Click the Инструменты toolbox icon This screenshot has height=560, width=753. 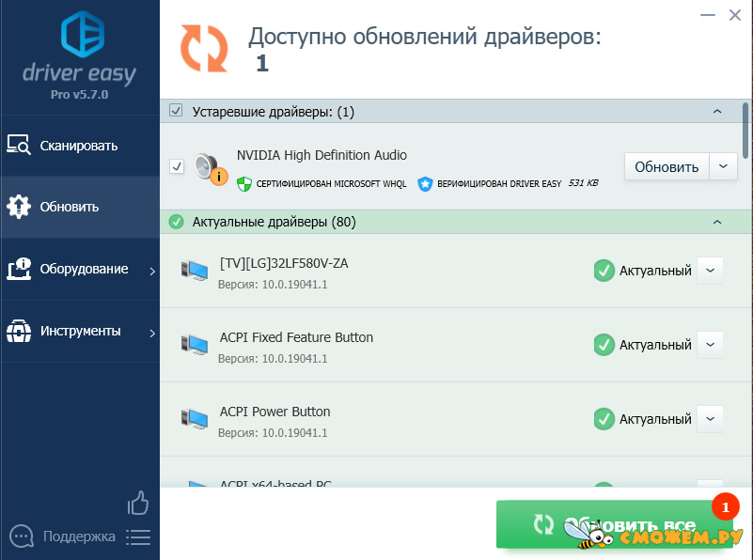(19, 331)
